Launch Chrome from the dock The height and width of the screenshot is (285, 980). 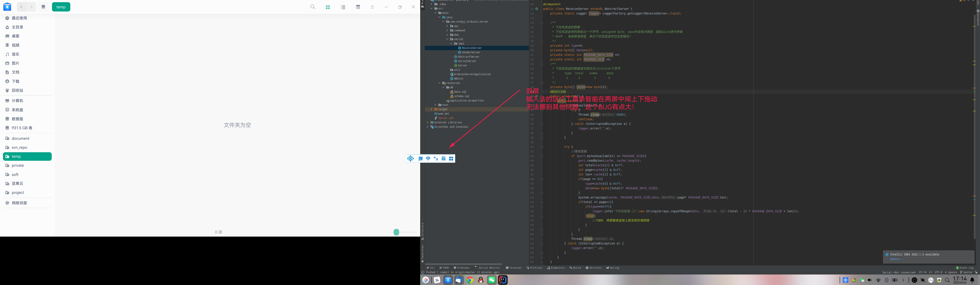tap(470, 280)
